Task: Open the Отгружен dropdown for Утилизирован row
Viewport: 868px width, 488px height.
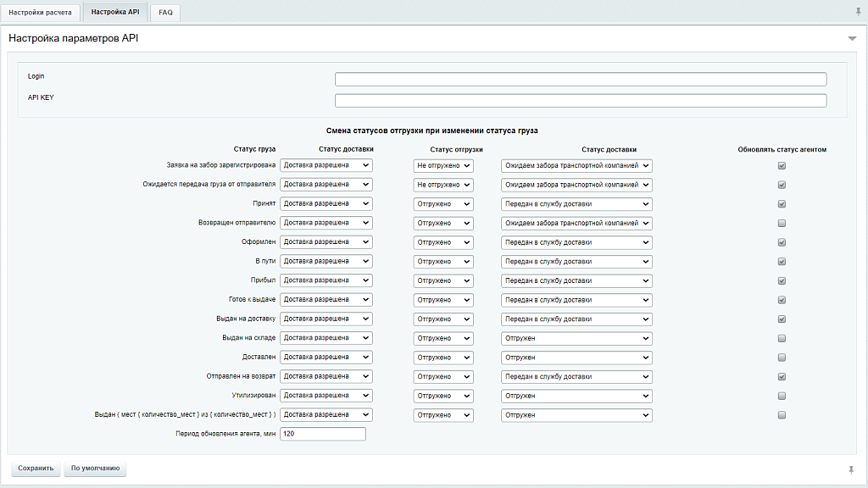Action: click(576, 396)
